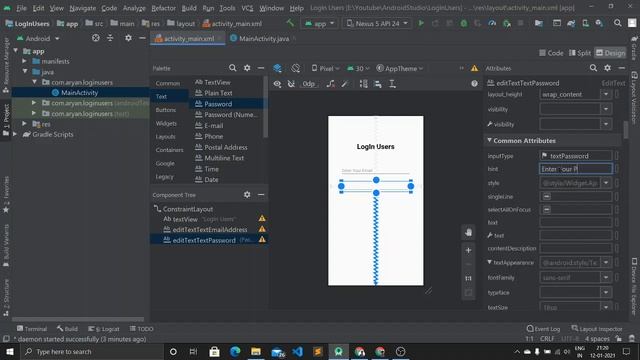Screen dimensions: 640x360
Task: Collapse Common Attributes section
Action: 489,140
